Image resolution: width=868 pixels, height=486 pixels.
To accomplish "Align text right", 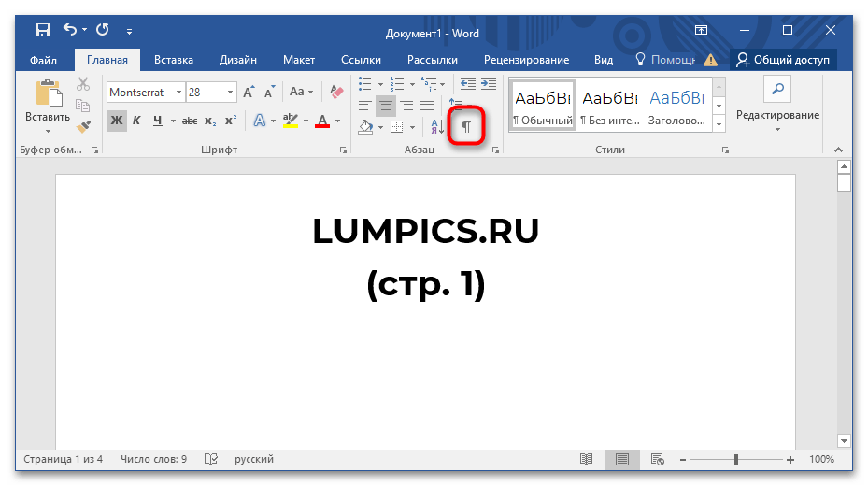I will point(406,106).
